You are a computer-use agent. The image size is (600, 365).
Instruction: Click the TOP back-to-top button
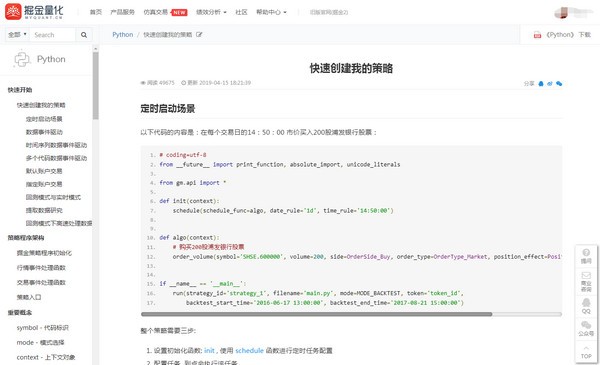pos(586,352)
